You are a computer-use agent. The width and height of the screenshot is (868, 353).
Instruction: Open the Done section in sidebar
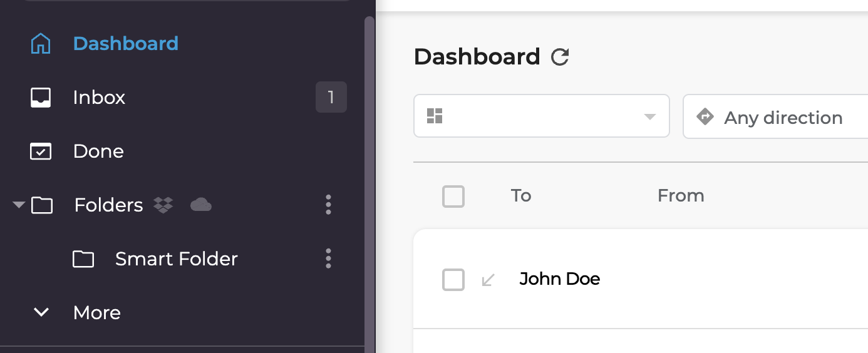point(98,151)
